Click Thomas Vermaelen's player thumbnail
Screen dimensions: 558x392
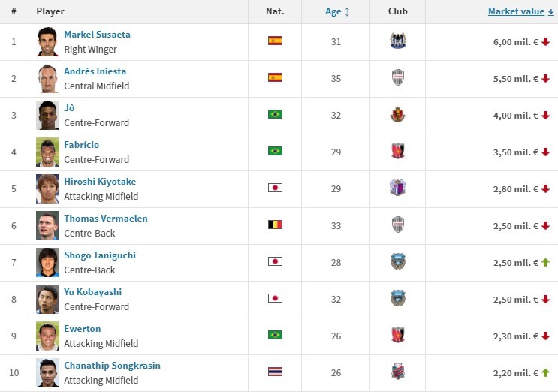pyautogui.click(x=47, y=225)
